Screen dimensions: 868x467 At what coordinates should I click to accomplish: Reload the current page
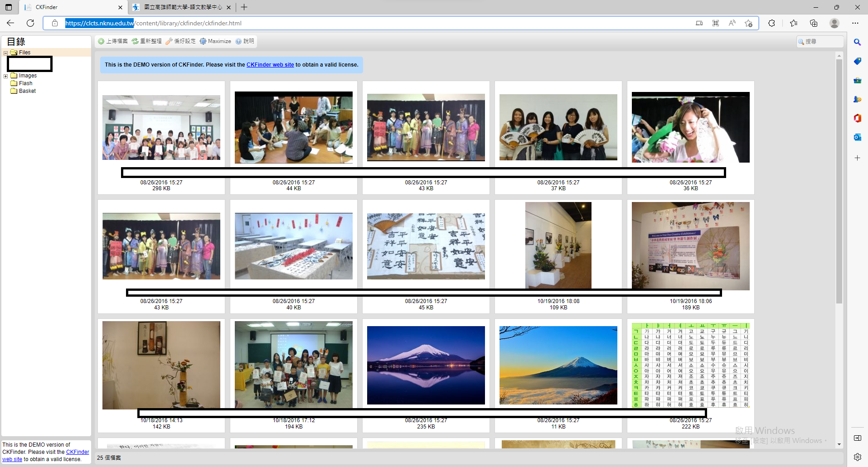pyautogui.click(x=30, y=23)
